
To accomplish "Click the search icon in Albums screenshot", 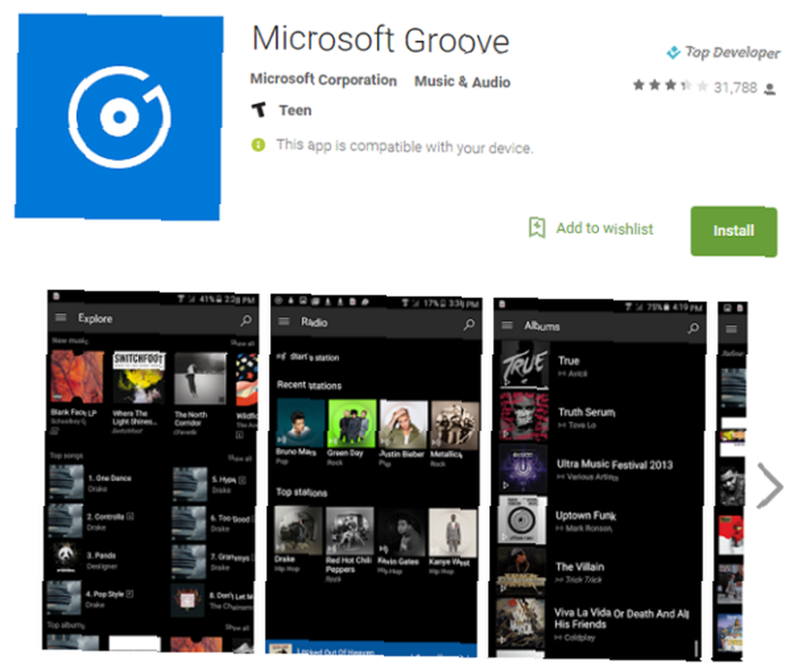I will pyautogui.click(x=693, y=328).
